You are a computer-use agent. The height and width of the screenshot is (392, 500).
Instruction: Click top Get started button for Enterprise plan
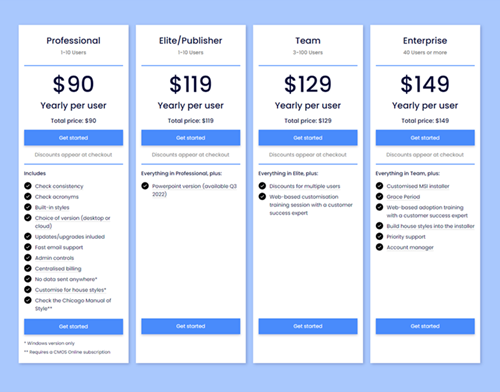pos(425,138)
